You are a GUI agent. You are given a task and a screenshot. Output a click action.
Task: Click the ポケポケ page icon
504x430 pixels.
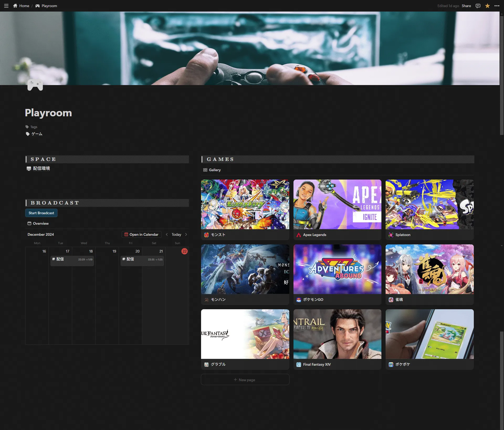click(x=391, y=364)
